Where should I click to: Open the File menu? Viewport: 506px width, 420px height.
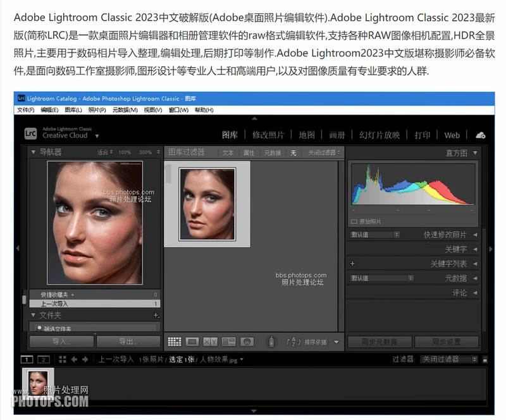point(25,110)
